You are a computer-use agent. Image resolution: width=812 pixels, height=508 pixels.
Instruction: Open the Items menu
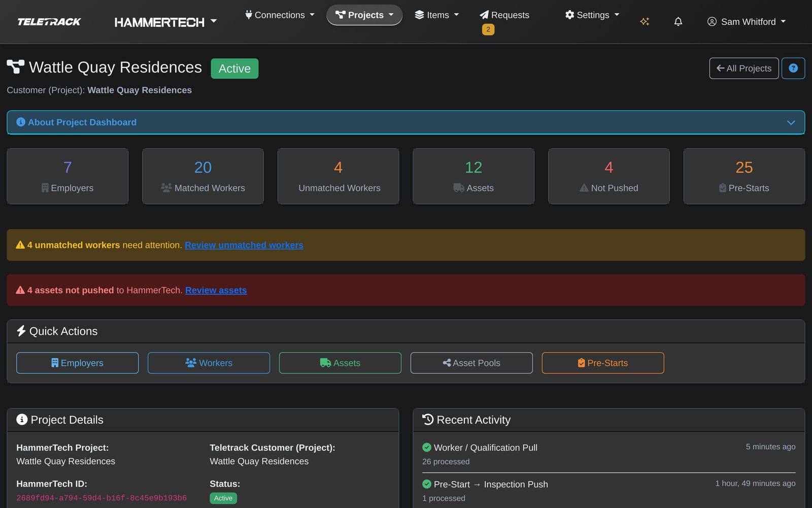(437, 15)
